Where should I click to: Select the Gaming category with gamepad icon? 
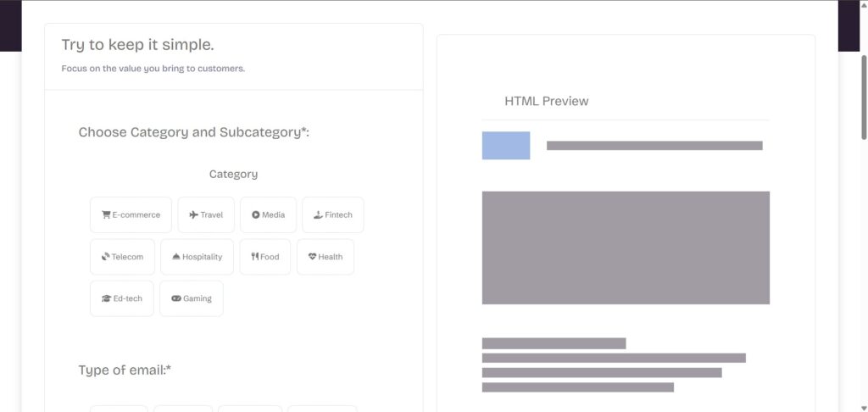192,298
